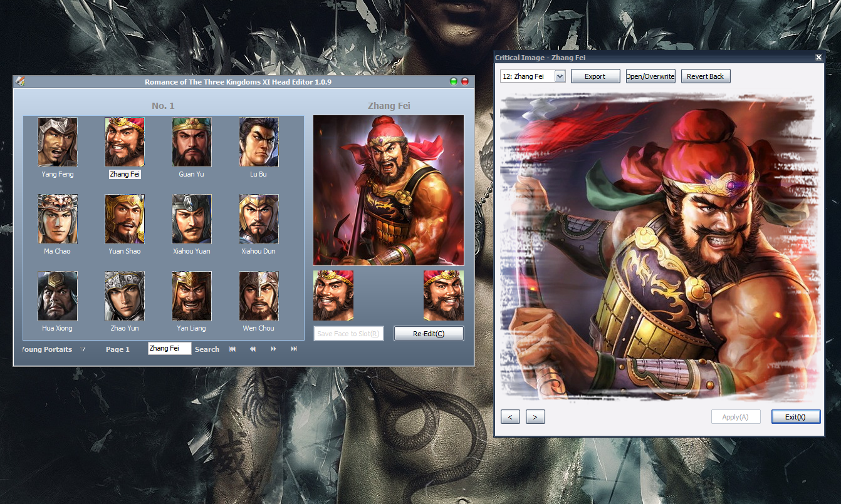Click the Head Editor app icon in title bar
The height and width of the screenshot is (504, 841).
click(x=20, y=81)
